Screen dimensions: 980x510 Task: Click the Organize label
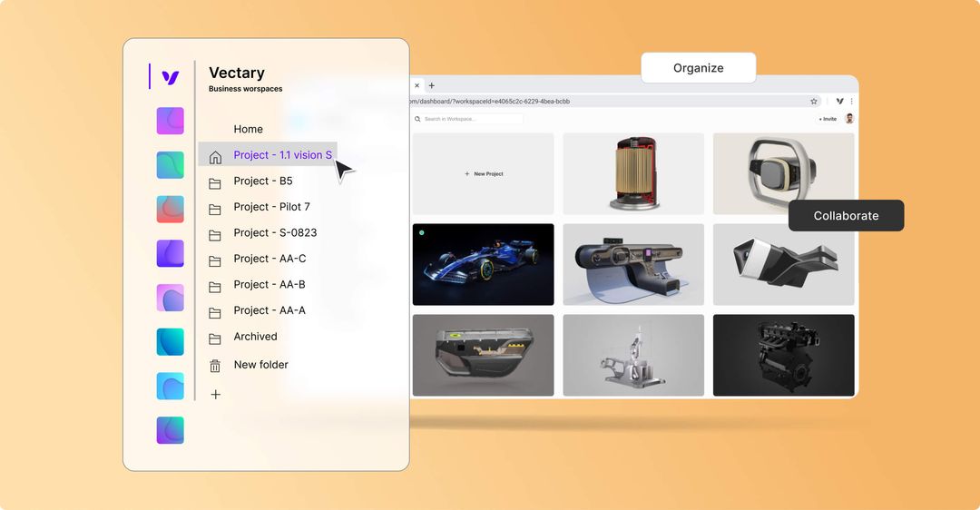tap(698, 68)
